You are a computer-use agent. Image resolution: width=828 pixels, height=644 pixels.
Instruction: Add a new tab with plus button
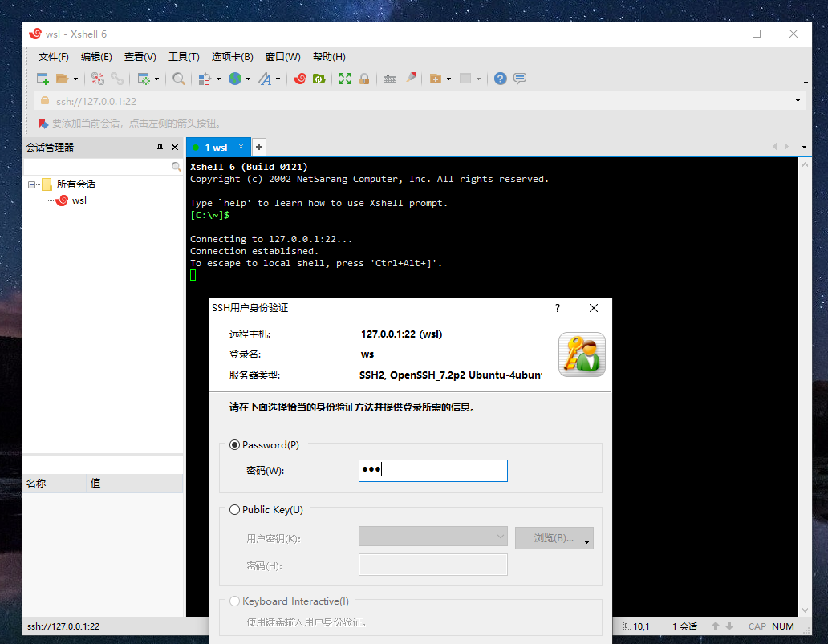tap(259, 147)
